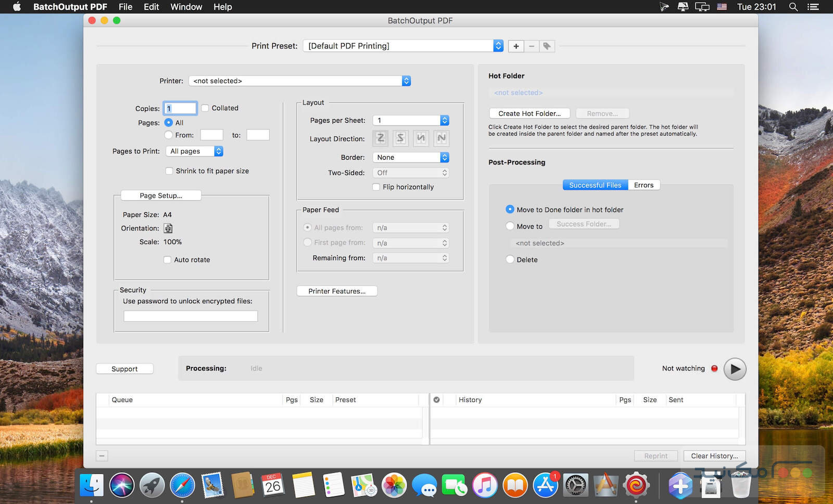
Task: Switch to the Errors tab
Action: tap(644, 185)
